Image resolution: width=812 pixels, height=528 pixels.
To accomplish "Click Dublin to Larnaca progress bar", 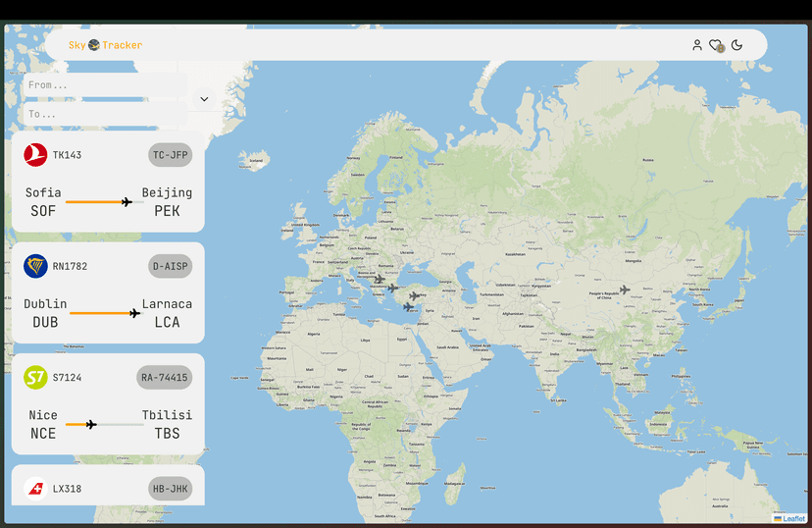I will click(x=105, y=313).
